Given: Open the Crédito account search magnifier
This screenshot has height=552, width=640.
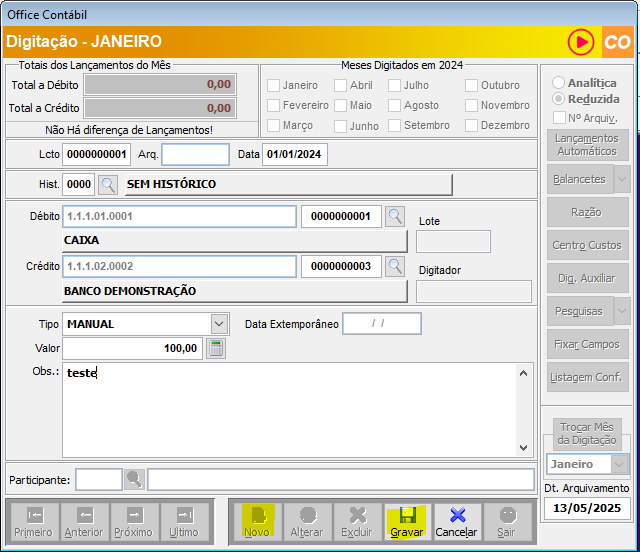Looking at the screenshot, I should tap(395, 266).
